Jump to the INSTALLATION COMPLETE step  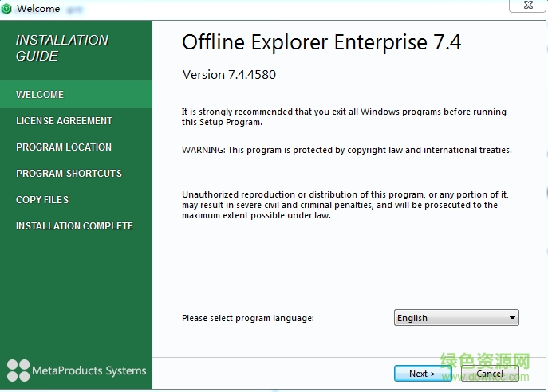pos(74,225)
